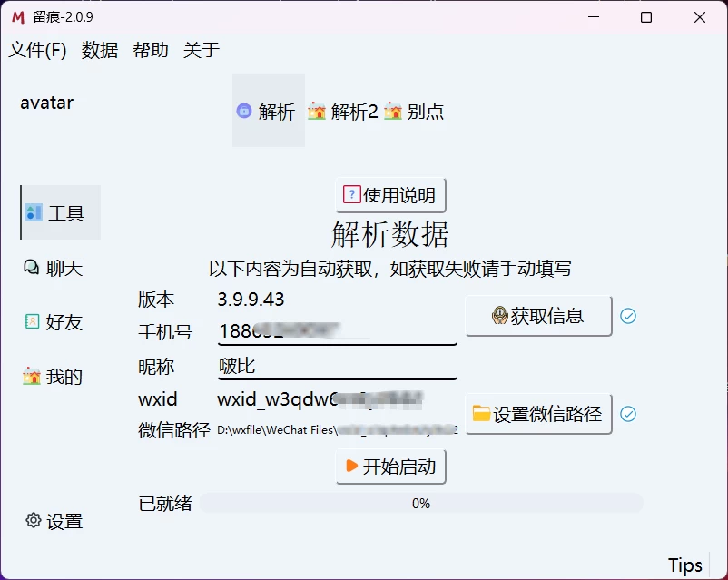Switch to the 解析2 tab
The image size is (728, 580).
(343, 112)
